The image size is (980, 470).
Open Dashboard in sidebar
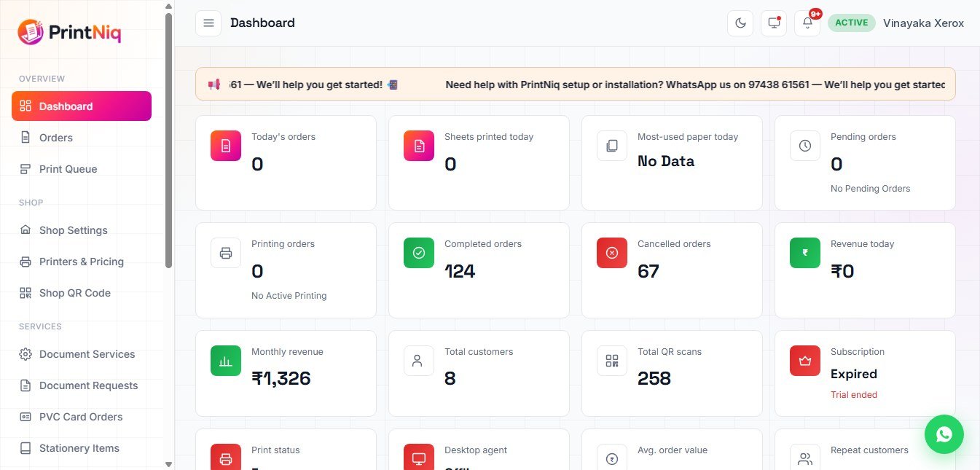(82, 106)
